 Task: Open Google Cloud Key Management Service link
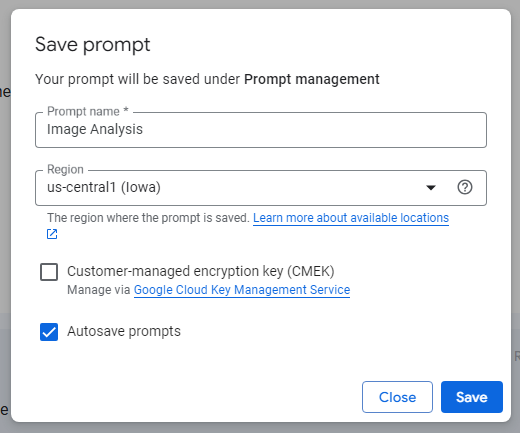point(242,290)
